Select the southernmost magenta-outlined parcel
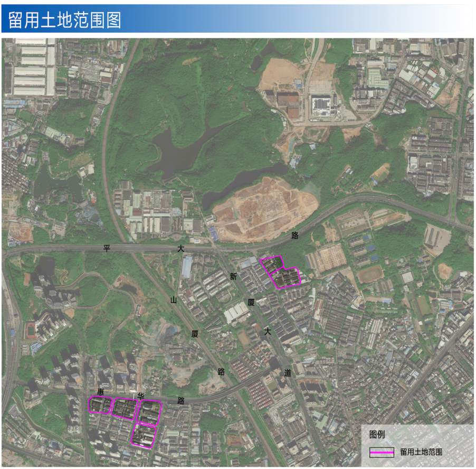Viewport: 476px width, 469px height. 144,436
